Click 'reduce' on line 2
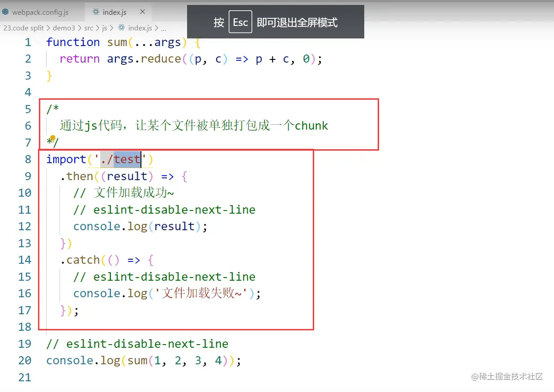 pyautogui.click(x=161, y=59)
